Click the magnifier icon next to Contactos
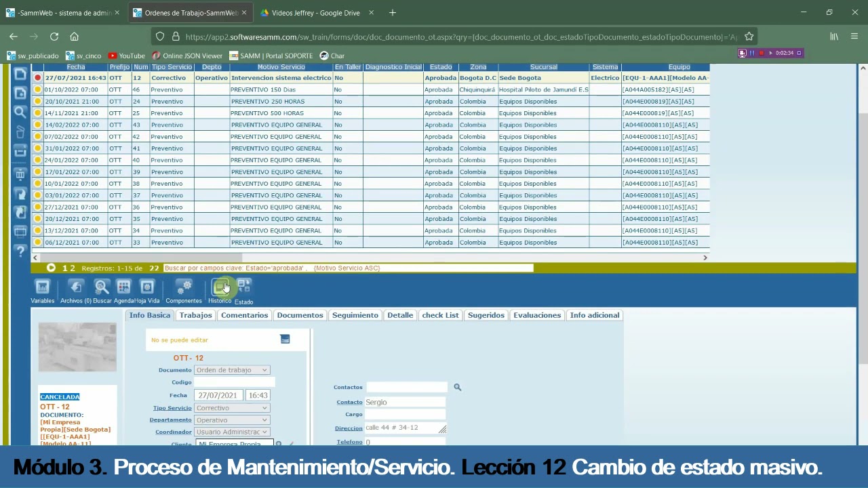This screenshot has height=488, width=868. 457,387
